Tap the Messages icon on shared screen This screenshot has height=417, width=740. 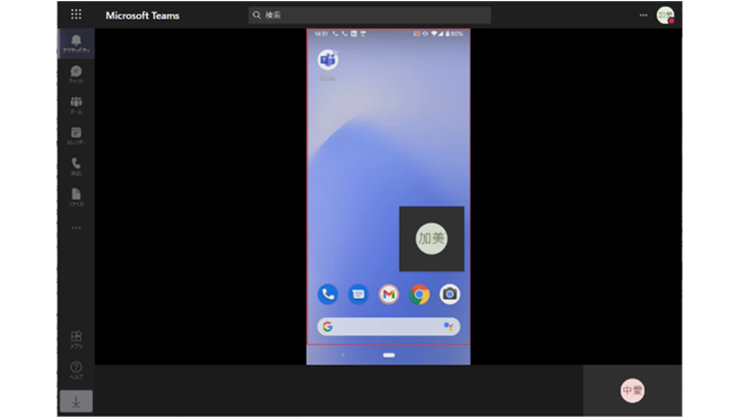tap(358, 294)
